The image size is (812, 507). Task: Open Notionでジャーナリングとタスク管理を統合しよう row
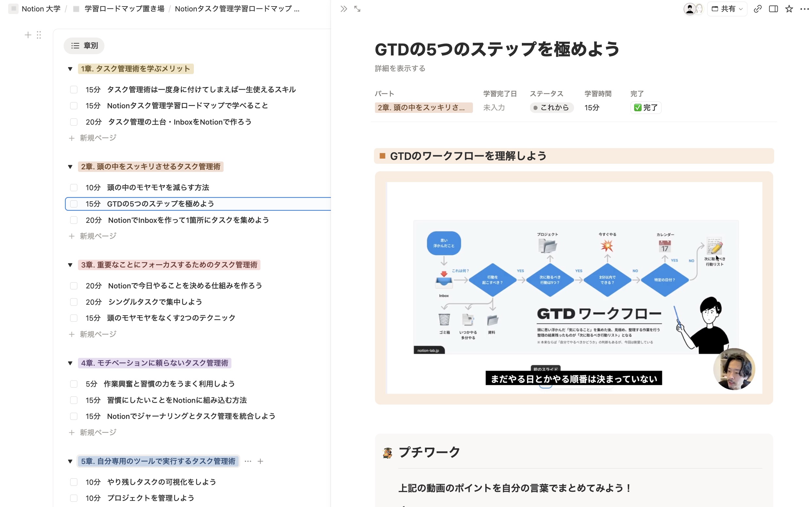(x=191, y=416)
